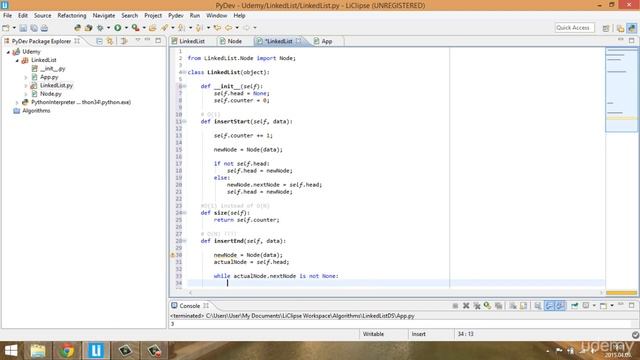Toggle show console when standard out changes
Screen dimensions: 640x360
[x=549, y=306]
